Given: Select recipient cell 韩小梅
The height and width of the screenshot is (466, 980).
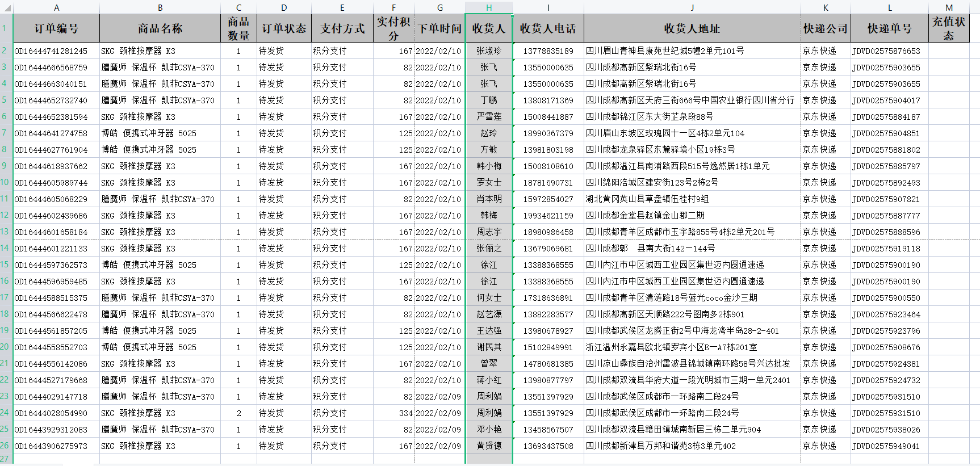Looking at the screenshot, I should coord(489,166).
